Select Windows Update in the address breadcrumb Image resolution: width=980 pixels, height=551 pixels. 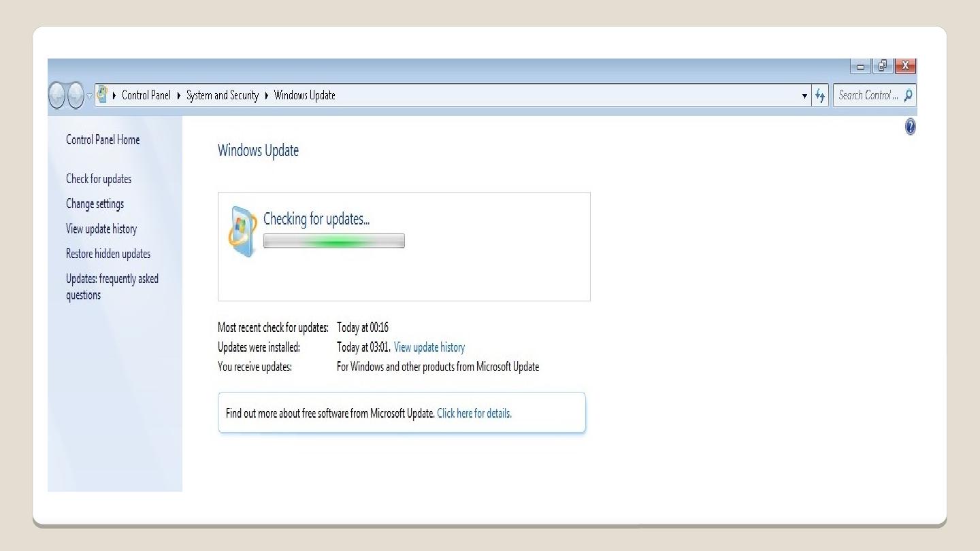coord(304,95)
